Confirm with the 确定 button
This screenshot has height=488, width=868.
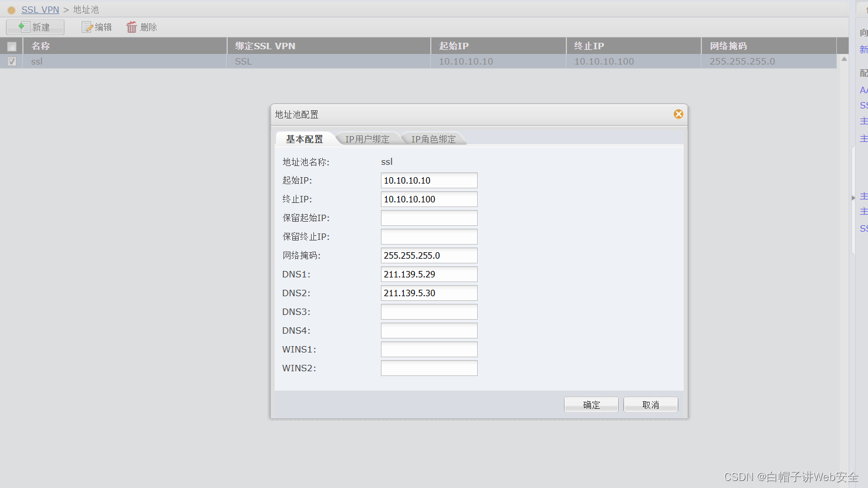pyautogui.click(x=591, y=405)
